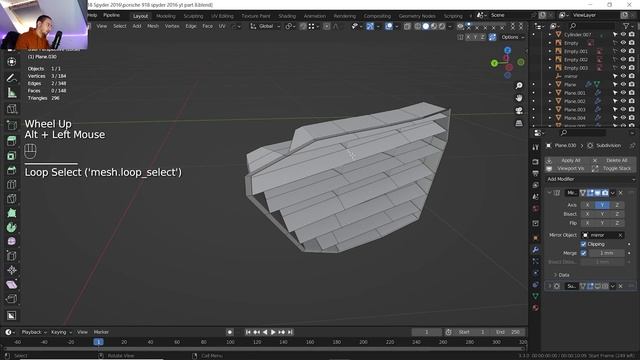Screen dimensions: 640x360
Task: Select the Rip Region tool
Action: click(12, 299)
